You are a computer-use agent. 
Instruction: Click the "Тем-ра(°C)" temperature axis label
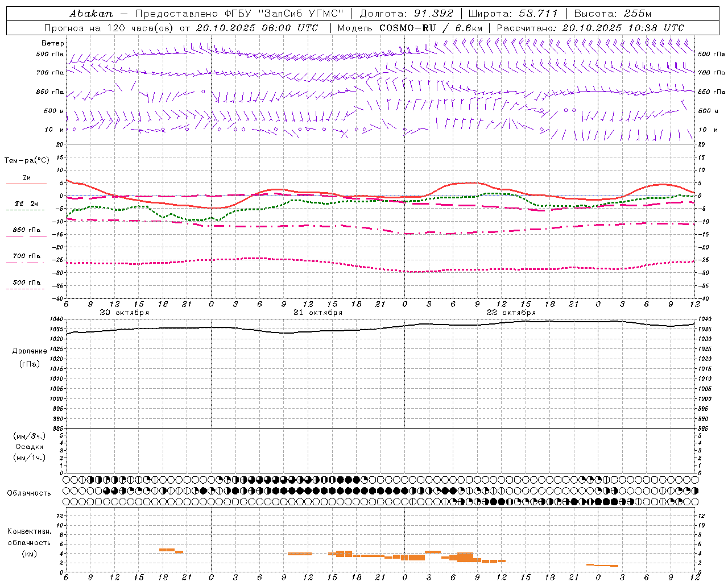coord(27,161)
